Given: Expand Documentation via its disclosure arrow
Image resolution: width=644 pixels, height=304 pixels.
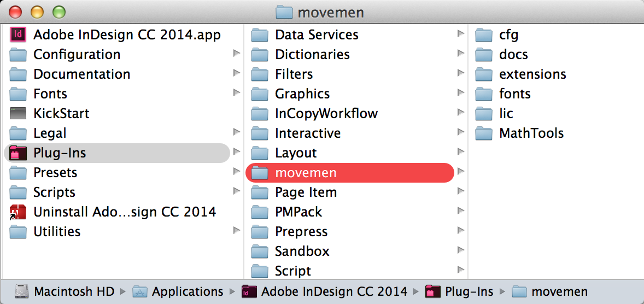Looking at the screenshot, I should (236, 73).
